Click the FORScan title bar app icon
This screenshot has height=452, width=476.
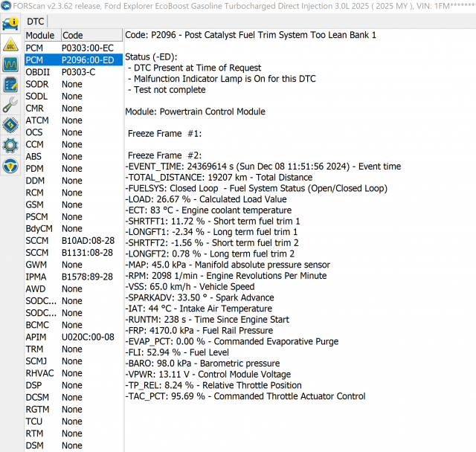point(5,5)
